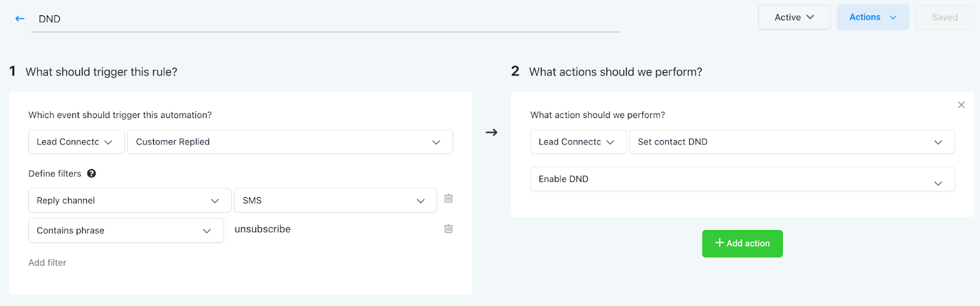Delete the Contains phrase filter trash icon
980x306 pixels.
click(448, 229)
